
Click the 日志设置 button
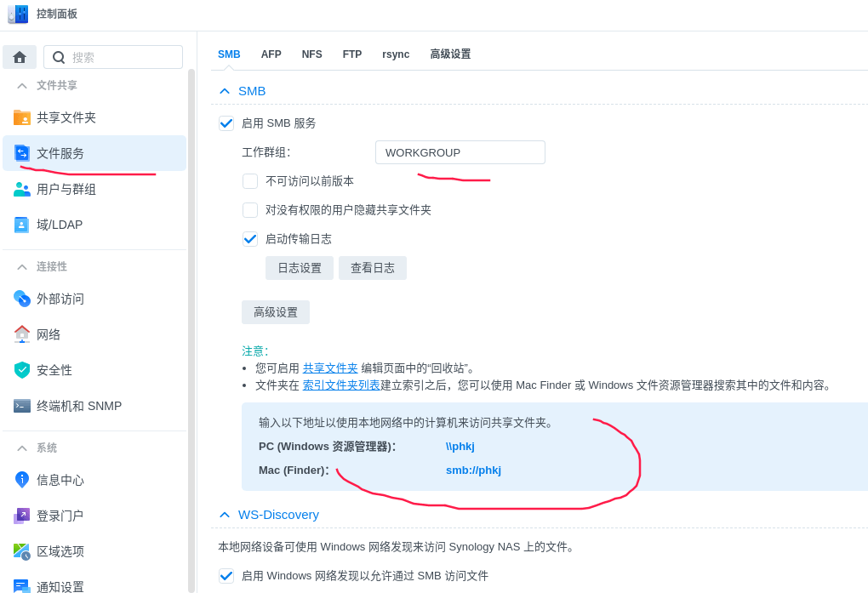[300, 268]
